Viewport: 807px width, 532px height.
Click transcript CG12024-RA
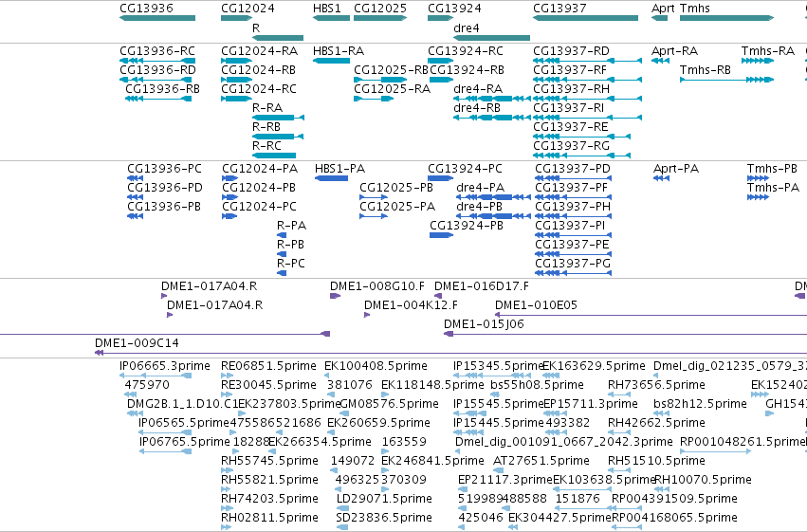pyautogui.click(x=237, y=61)
